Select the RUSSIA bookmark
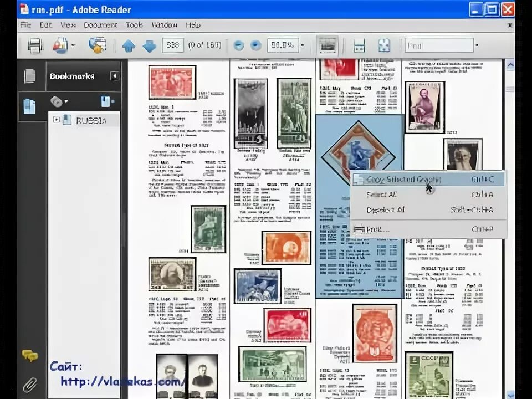 click(91, 121)
